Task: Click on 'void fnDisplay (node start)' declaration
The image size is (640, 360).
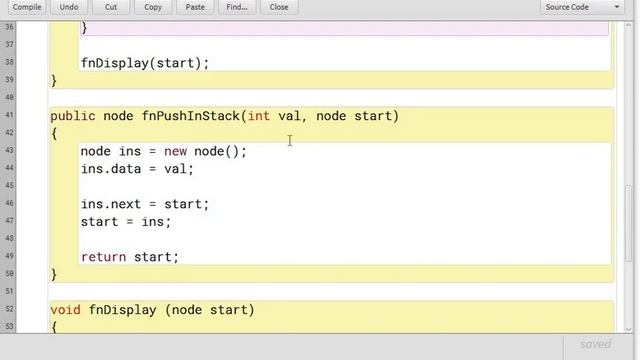Action: pyautogui.click(x=152, y=310)
